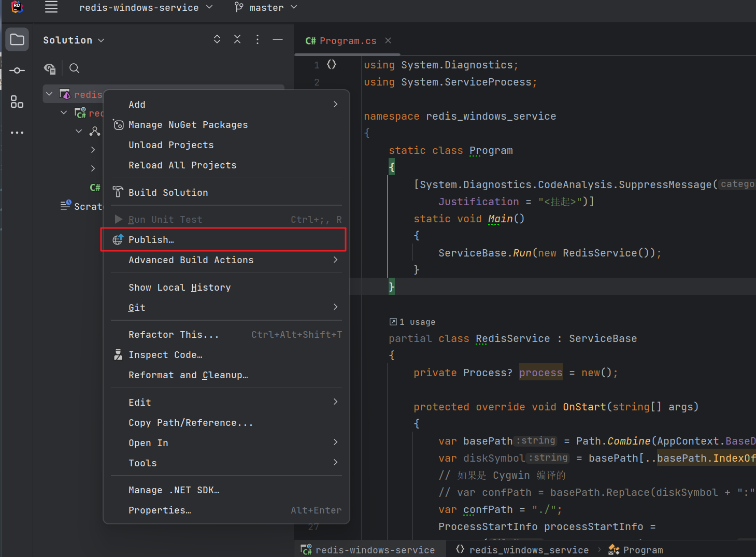Collapse the Dependencies node chevron
756x557 pixels.
pyautogui.click(x=79, y=131)
